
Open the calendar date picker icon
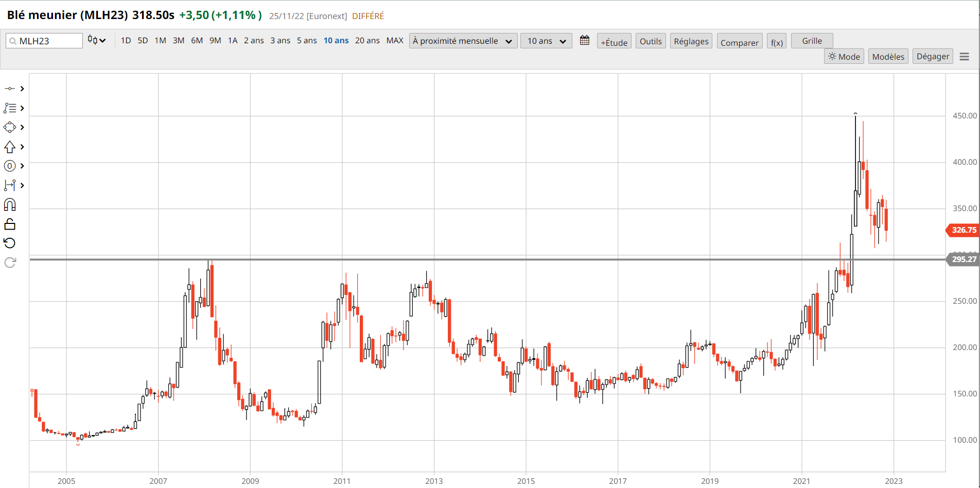pos(585,41)
